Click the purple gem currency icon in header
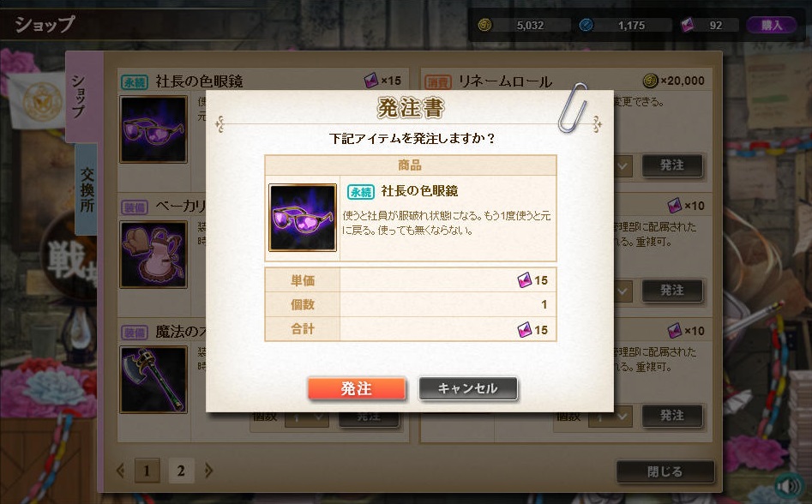This screenshot has width=812, height=504. 687,25
